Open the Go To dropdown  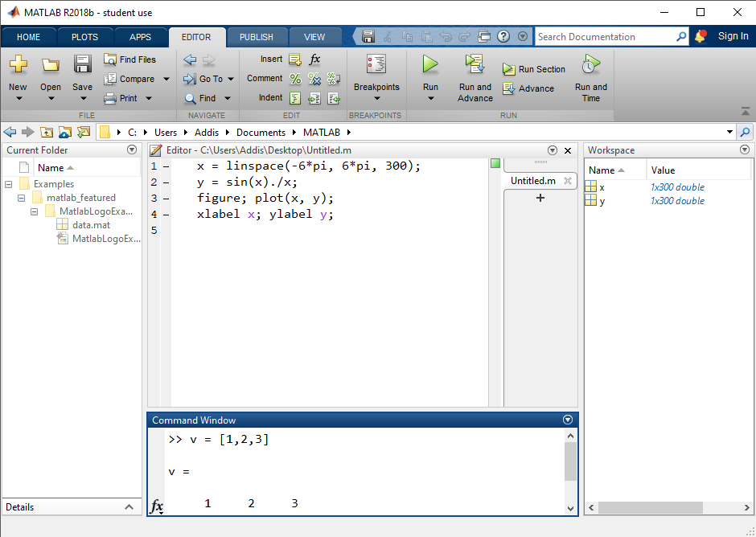pos(230,79)
